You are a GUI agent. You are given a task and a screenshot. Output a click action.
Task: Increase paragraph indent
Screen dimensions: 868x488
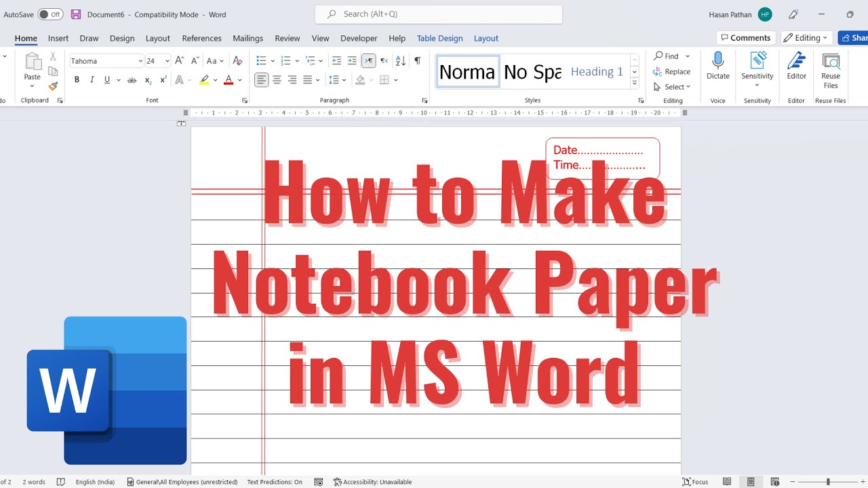pyautogui.click(x=352, y=61)
